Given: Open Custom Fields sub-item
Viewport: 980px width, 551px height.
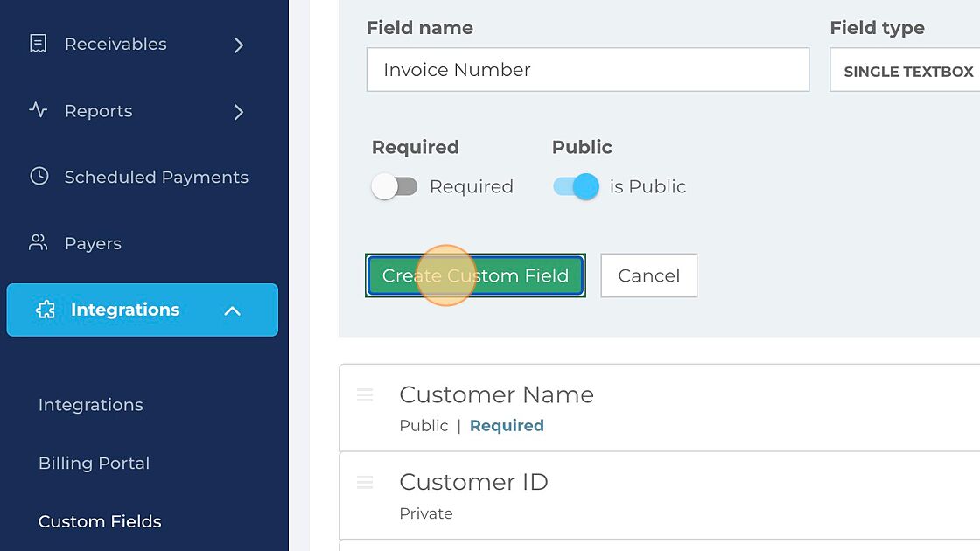Looking at the screenshot, I should pyautogui.click(x=100, y=521).
